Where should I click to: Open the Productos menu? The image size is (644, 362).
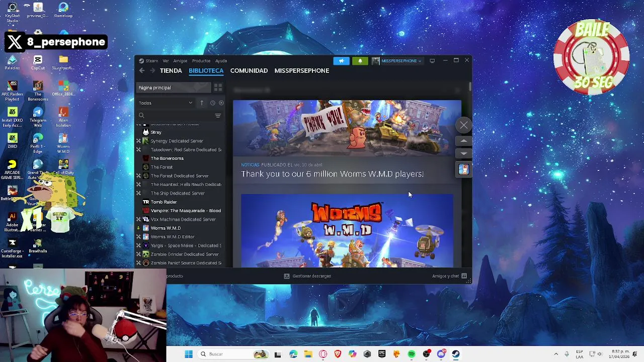201,61
